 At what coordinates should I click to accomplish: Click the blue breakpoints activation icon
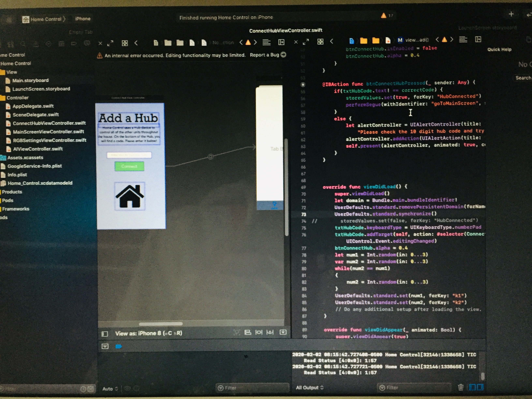118,346
